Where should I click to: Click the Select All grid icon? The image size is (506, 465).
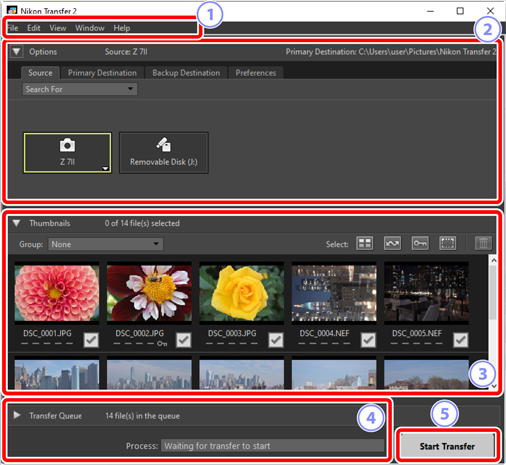[364, 243]
